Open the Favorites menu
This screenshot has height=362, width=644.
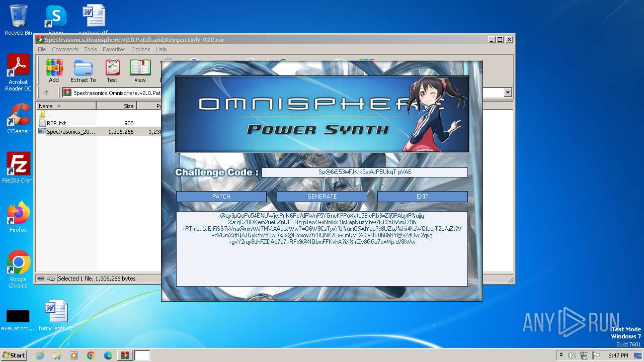(x=114, y=49)
